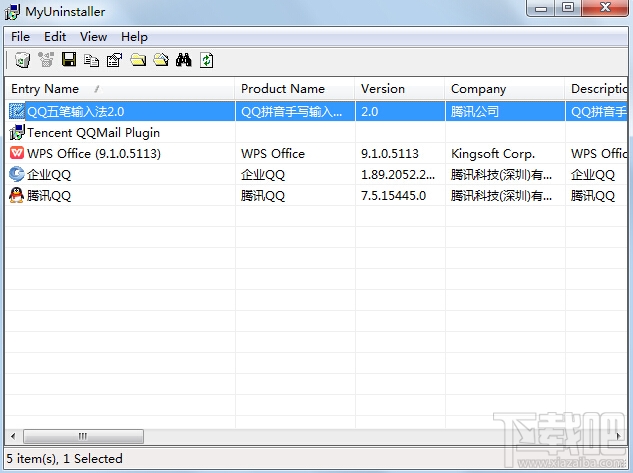Open Properties via toolbar icon

click(115, 60)
